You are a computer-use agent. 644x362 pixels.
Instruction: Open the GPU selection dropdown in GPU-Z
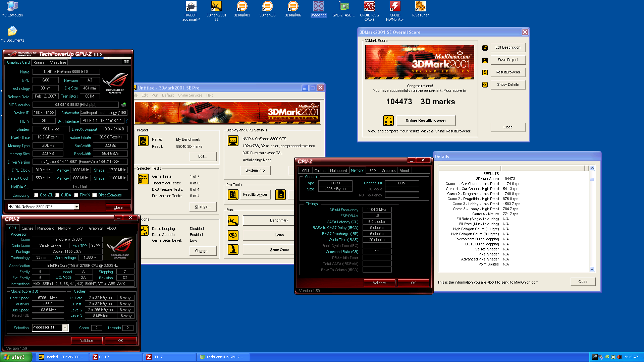76,207
